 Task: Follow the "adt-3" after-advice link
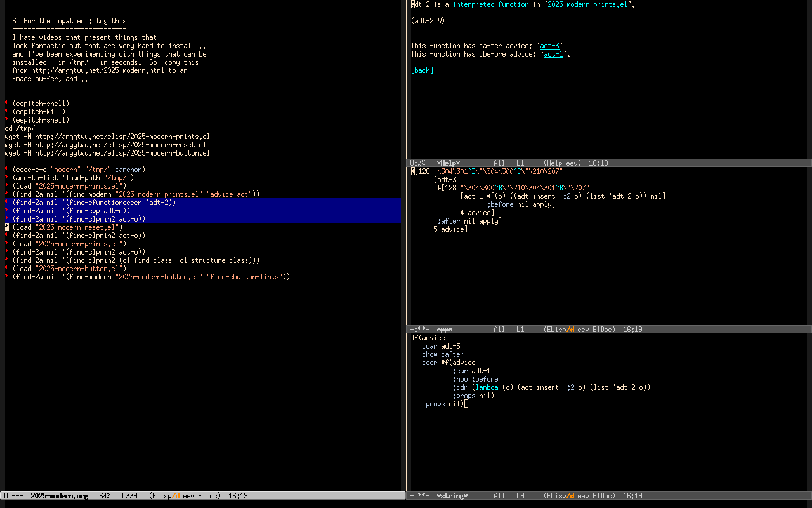[x=549, y=46]
